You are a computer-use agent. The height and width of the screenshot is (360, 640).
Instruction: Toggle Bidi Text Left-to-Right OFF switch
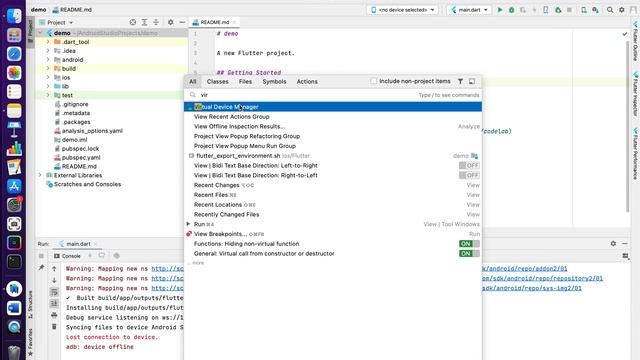pos(469,165)
